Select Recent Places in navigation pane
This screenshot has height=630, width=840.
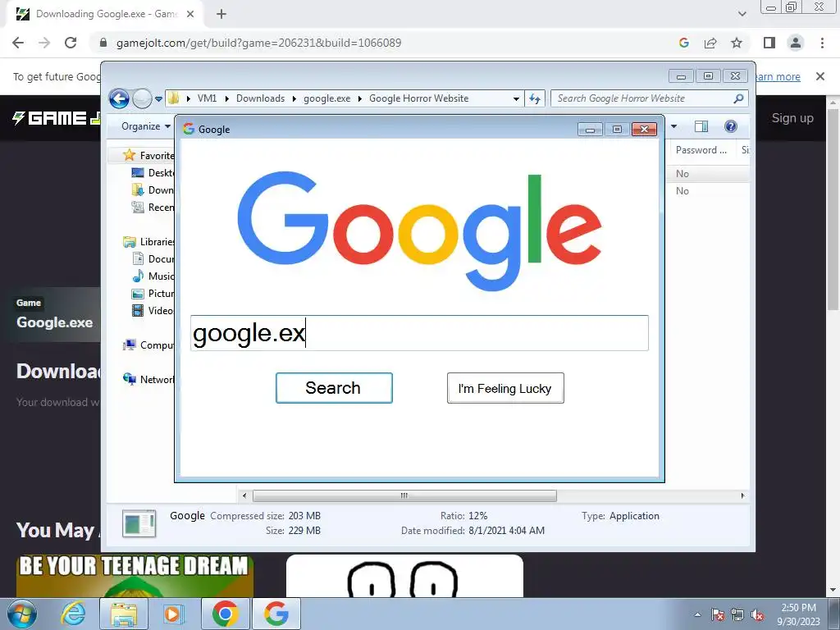tap(153, 208)
